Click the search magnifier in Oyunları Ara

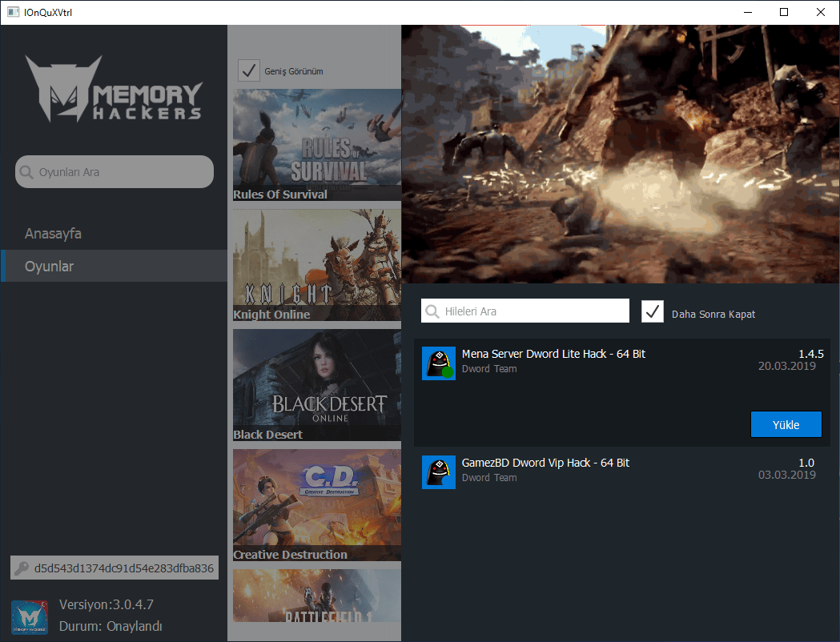pos(26,172)
